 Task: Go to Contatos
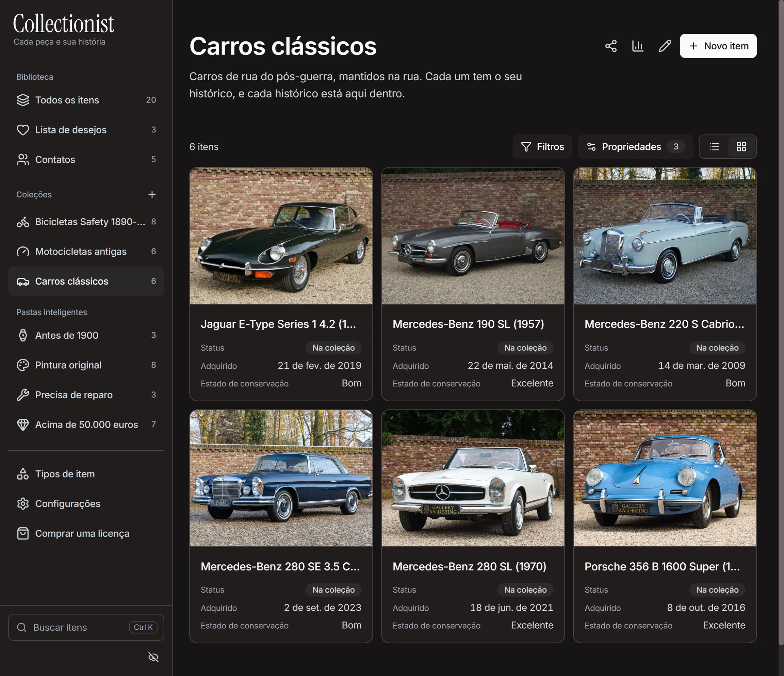pos(86,159)
